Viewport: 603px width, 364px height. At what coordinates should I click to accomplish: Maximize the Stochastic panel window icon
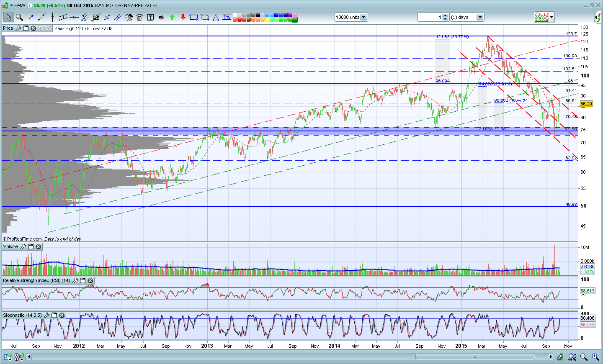pos(54,315)
